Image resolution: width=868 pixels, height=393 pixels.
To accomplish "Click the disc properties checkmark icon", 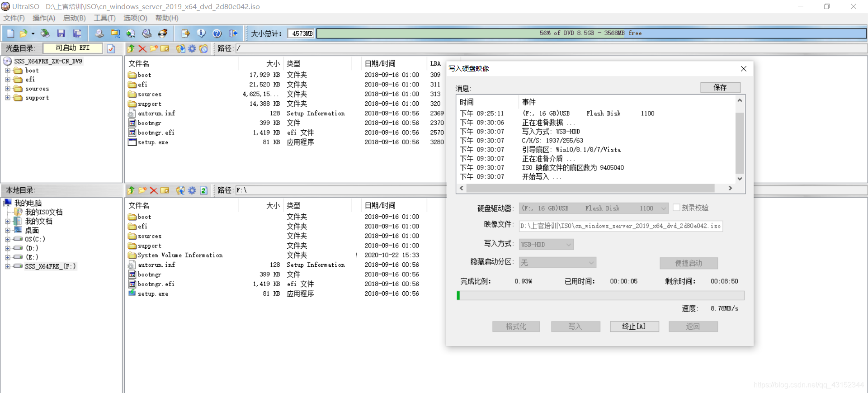I will (x=111, y=48).
